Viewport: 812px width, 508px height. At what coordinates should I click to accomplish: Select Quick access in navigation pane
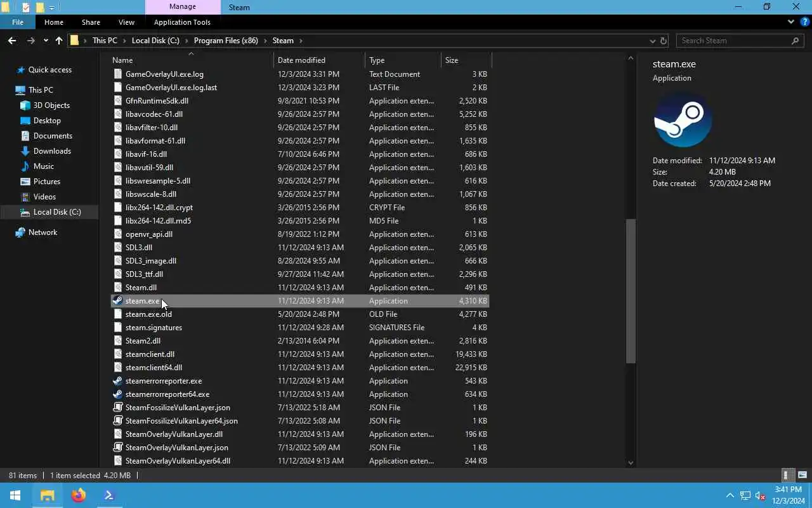49,70
